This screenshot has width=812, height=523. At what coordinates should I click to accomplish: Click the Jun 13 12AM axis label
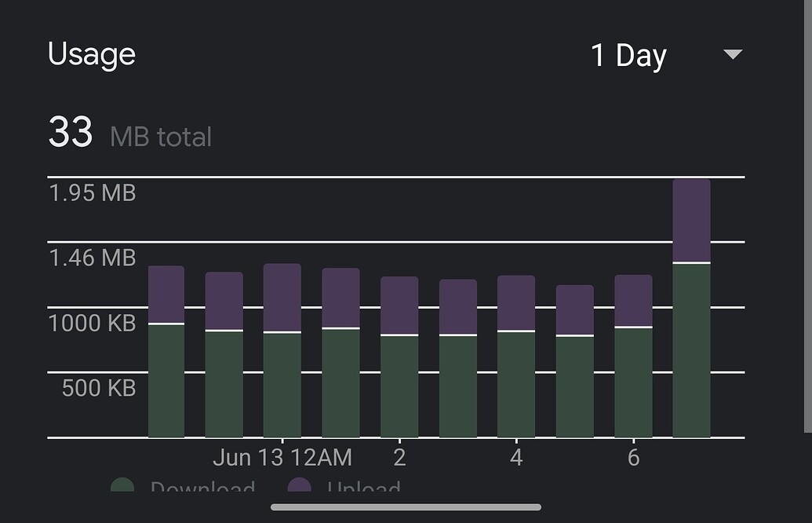coord(282,457)
